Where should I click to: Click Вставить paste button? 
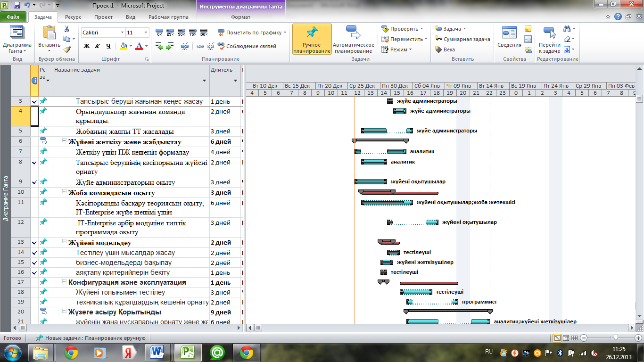(x=49, y=40)
